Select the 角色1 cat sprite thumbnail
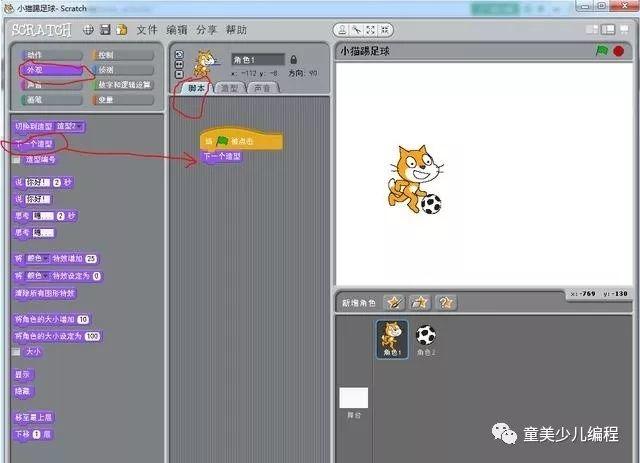 click(392, 339)
